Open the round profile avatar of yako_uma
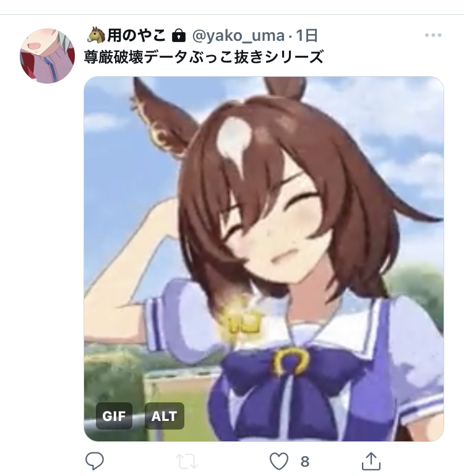464x476 pixels. click(x=47, y=56)
